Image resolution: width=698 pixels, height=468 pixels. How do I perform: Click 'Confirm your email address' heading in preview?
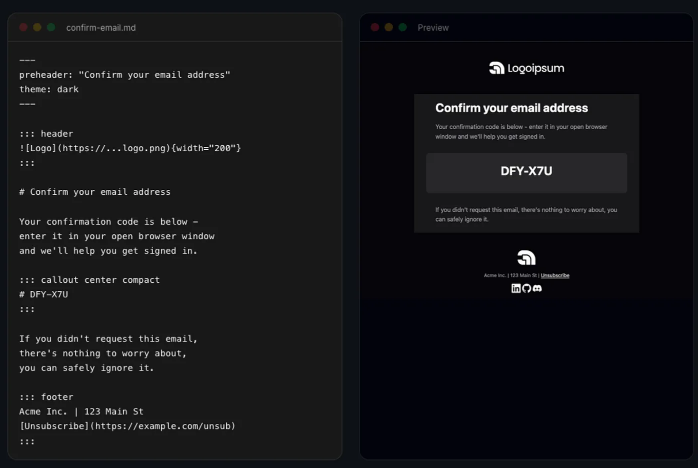(511, 108)
